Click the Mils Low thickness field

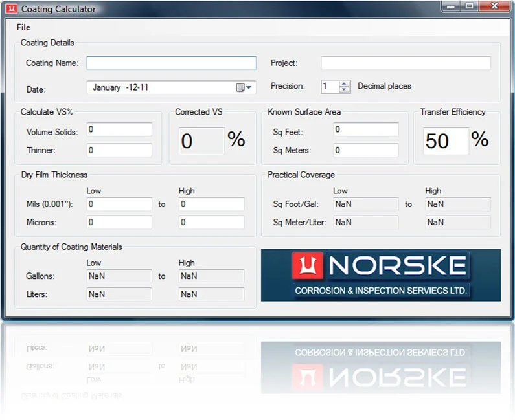[x=119, y=204]
